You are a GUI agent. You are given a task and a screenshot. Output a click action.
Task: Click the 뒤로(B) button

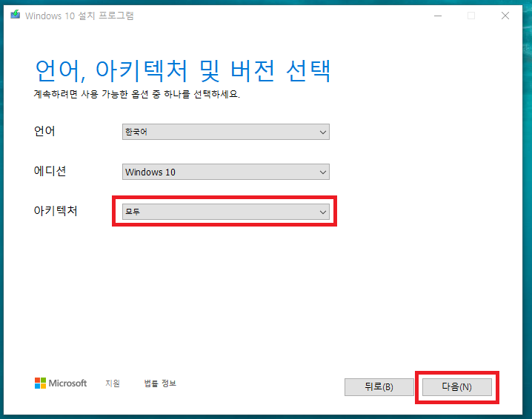[379, 386]
